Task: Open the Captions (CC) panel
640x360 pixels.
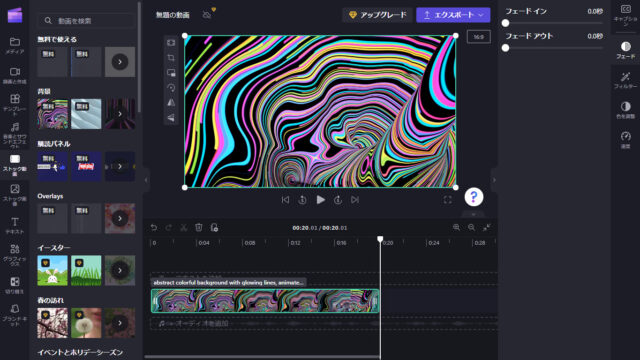Action: coord(625,15)
